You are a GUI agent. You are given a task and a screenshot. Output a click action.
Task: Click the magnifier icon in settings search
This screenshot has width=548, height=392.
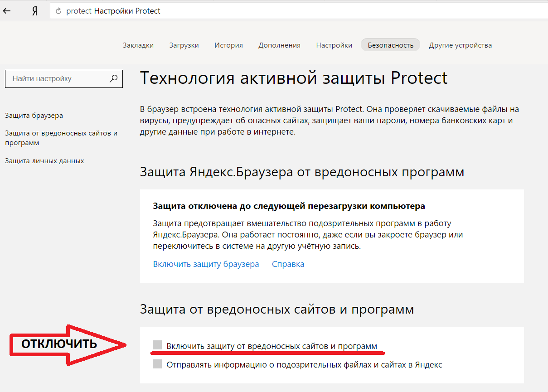tap(114, 78)
